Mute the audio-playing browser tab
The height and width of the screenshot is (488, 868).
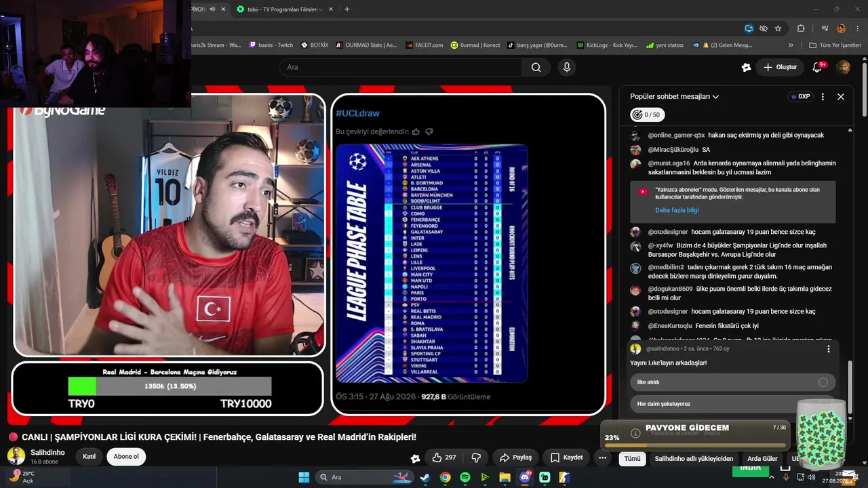click(x=212, y=9)
